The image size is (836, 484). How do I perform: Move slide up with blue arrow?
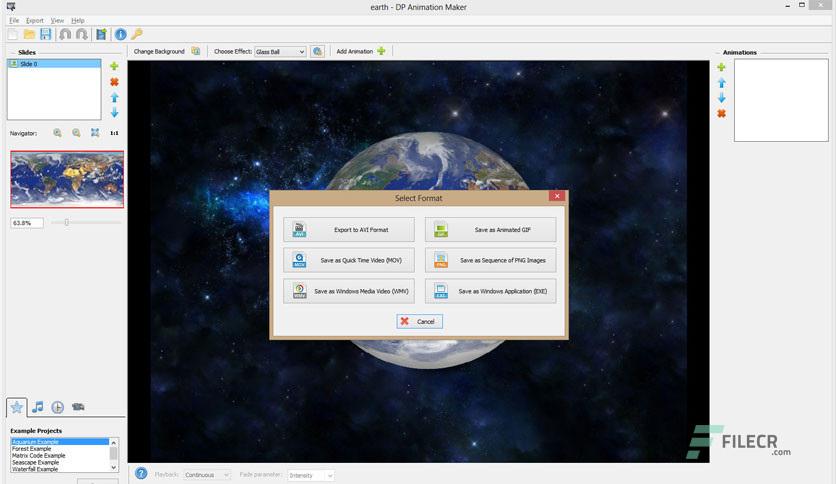click(x=114, y=98)
